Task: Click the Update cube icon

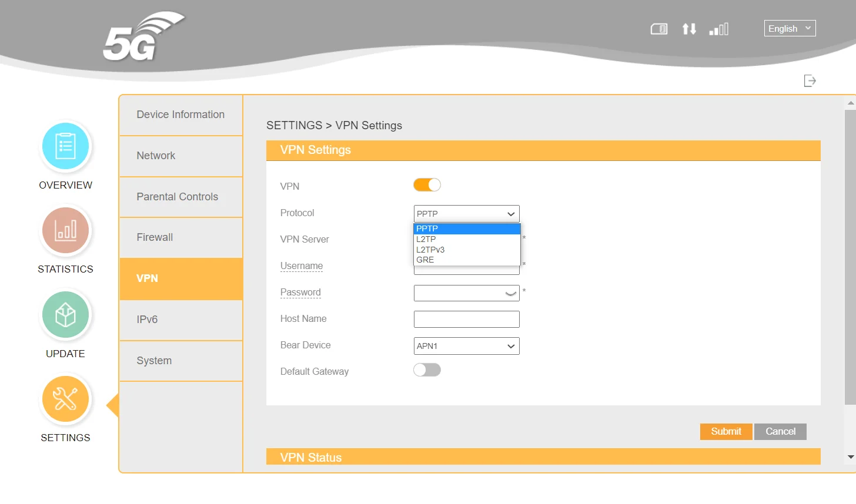Action: 65,315
